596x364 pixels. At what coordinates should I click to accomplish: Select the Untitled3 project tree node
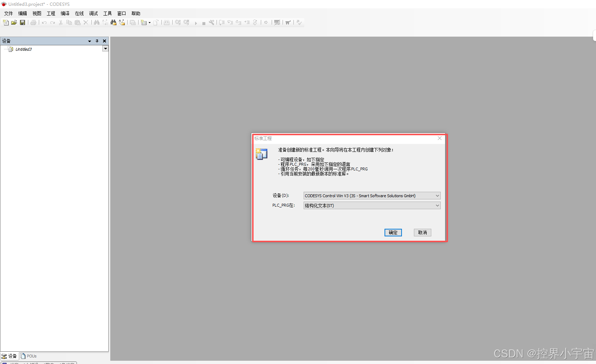coord(24,49)
